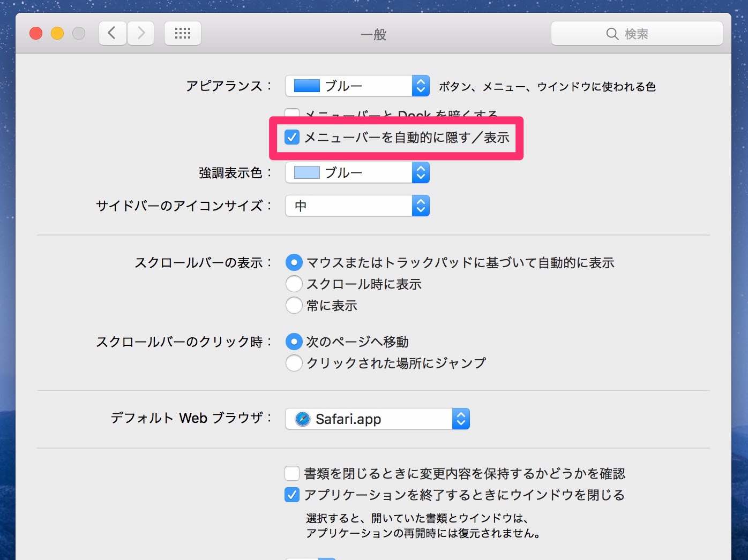
Task: Uncheck メニューバーを自動的に隠す／表示 checkbox
Action: click(x=292, y=137)
